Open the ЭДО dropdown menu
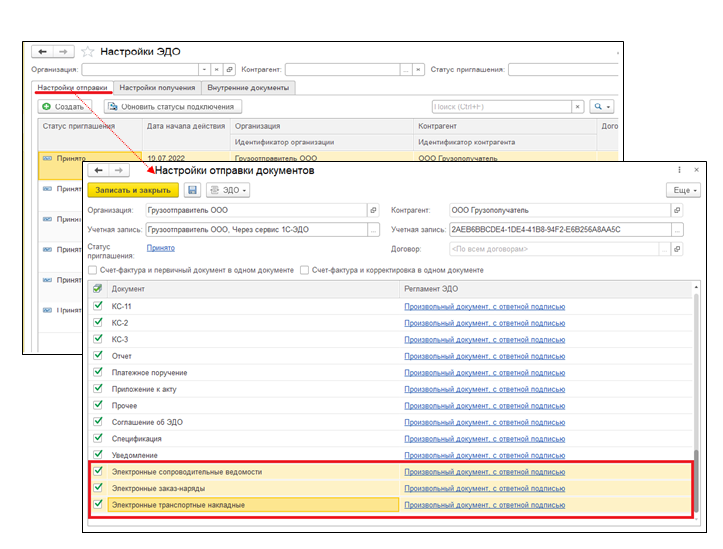 coord(228,190)
